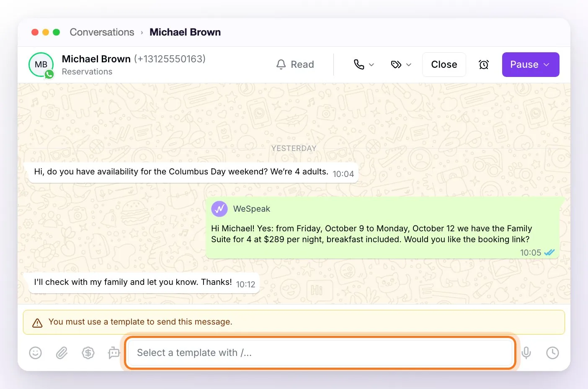Screen dimensions: 588x389
Task: Click the YESTERDAY date separator
Action: click(x=294, y=148)
